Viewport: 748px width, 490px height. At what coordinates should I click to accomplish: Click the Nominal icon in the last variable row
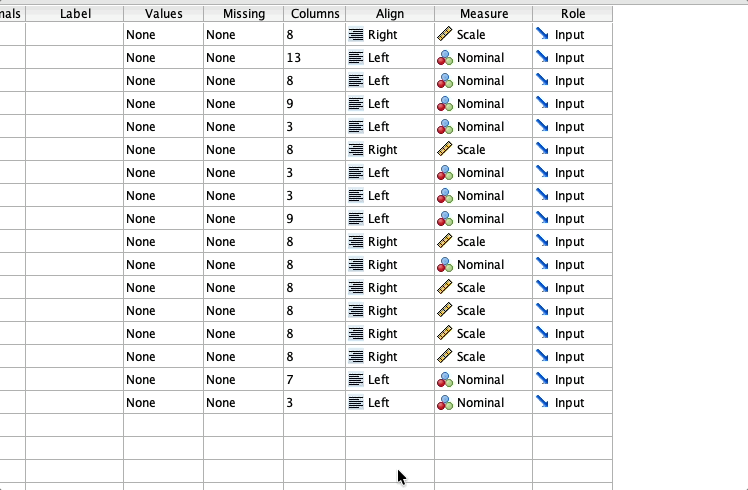click(445, 403)
